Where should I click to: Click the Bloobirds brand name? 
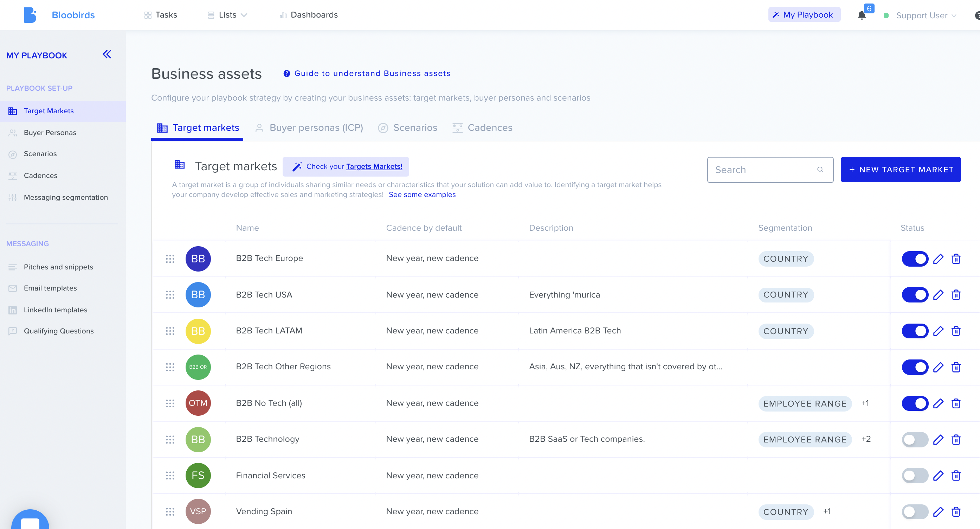(x=73, y=15)
